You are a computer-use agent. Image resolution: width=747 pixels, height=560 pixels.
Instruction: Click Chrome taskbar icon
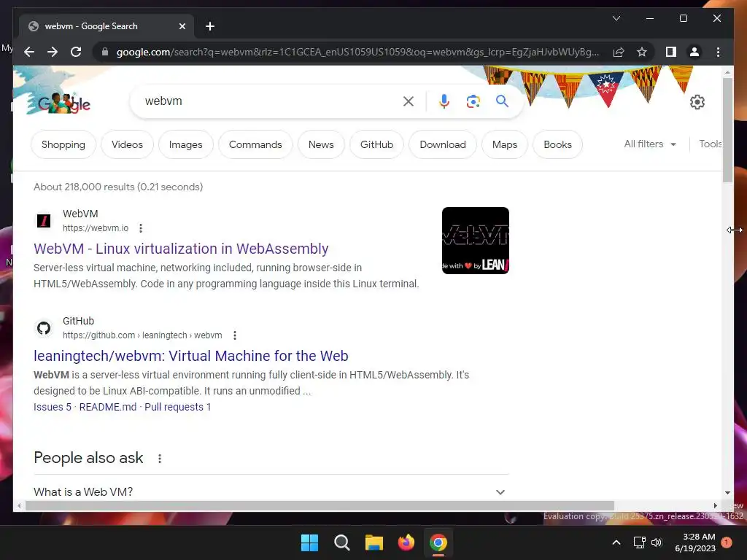click(x=438, y=542)
